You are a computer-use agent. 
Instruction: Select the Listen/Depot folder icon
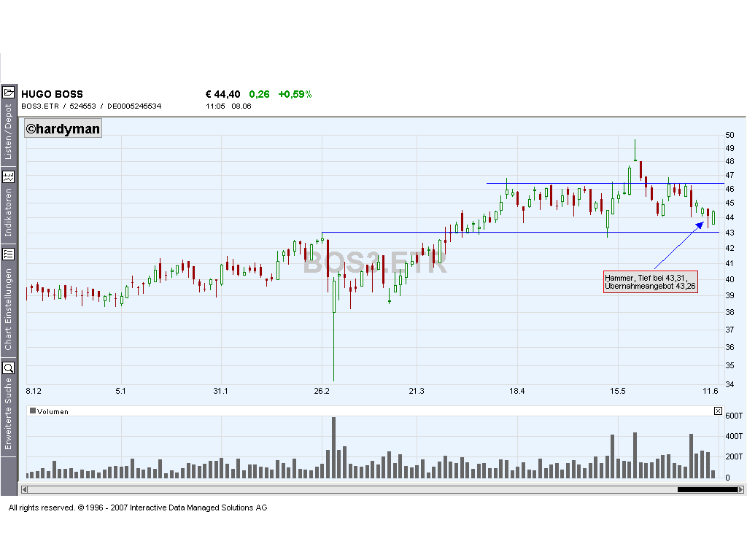coord(8,92)
